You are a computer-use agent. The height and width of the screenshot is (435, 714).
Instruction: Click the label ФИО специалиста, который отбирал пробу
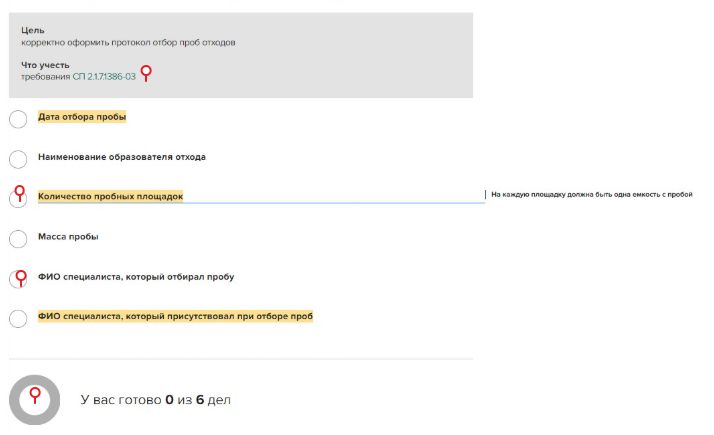pos(136,277)
